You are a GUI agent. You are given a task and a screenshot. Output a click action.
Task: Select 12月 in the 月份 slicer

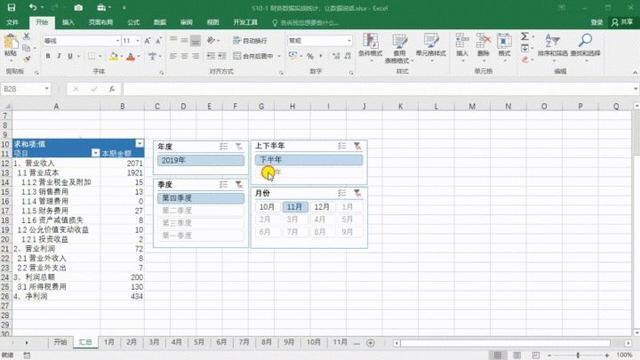tap(322, 207)
